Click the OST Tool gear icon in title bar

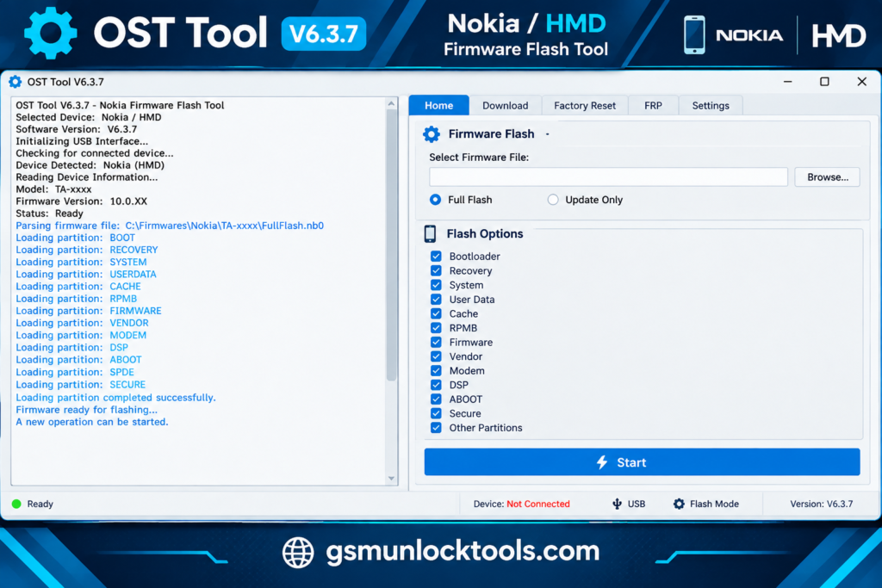click(x=16, y=82)
